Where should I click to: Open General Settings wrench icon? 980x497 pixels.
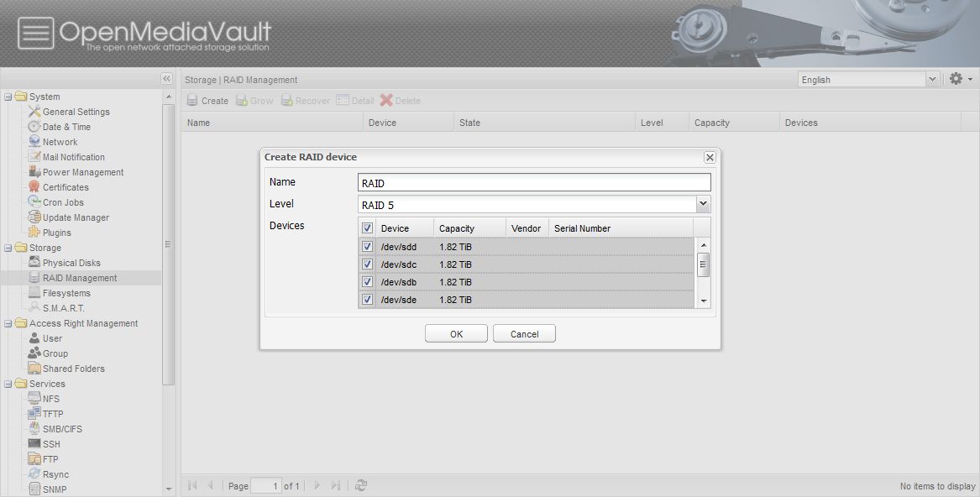(x=34, y=112)
